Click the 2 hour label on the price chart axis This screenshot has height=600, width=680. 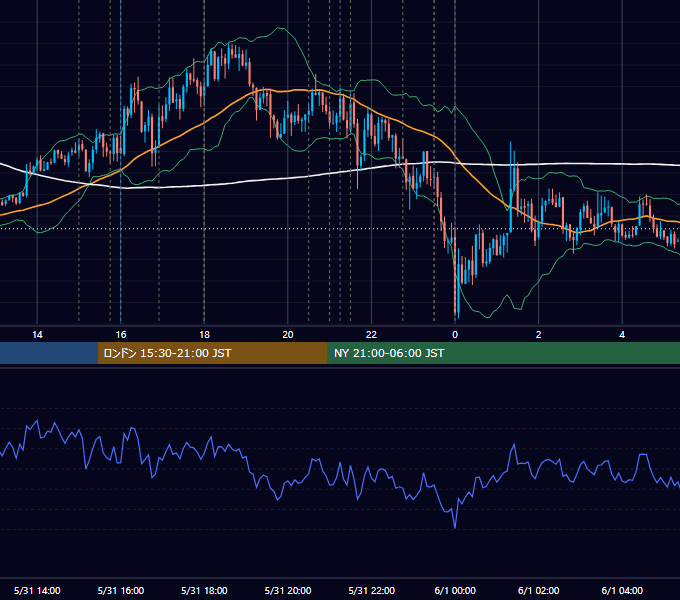[539, 335]
